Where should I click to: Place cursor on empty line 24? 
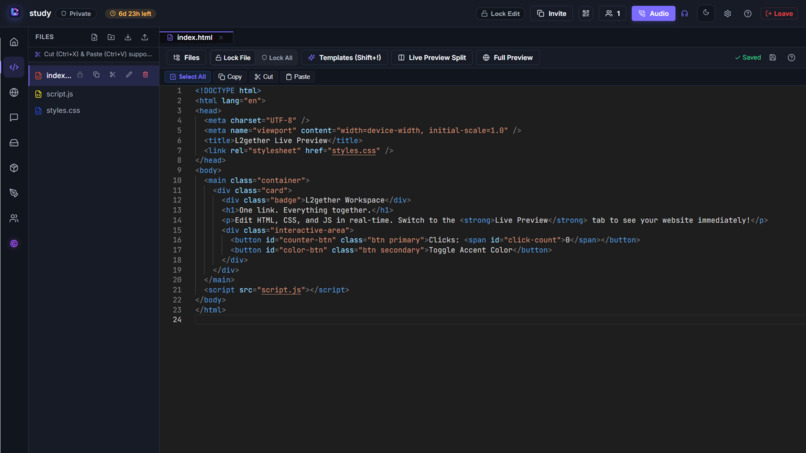[x=499, y=320]
